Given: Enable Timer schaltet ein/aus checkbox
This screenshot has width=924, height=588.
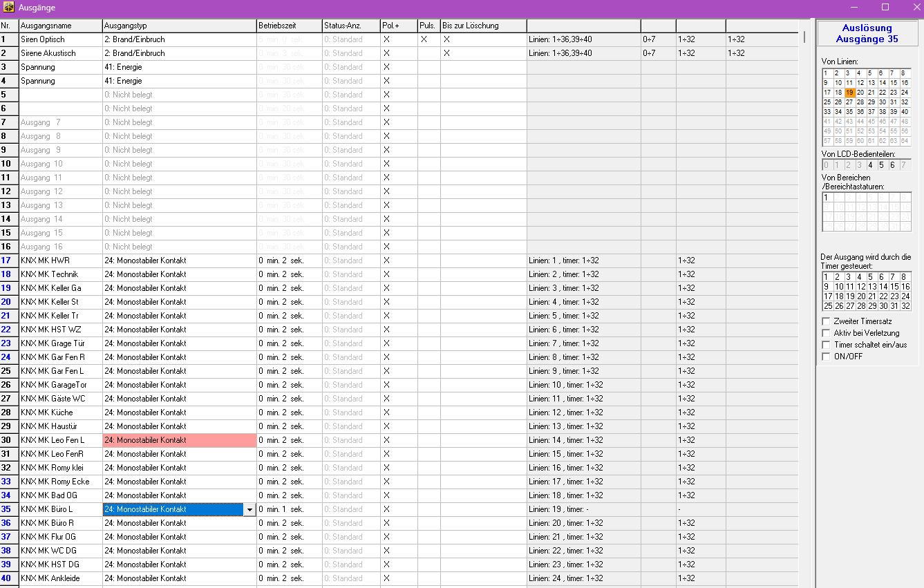Looking at the screenshot, I should (x=826, y=345).
